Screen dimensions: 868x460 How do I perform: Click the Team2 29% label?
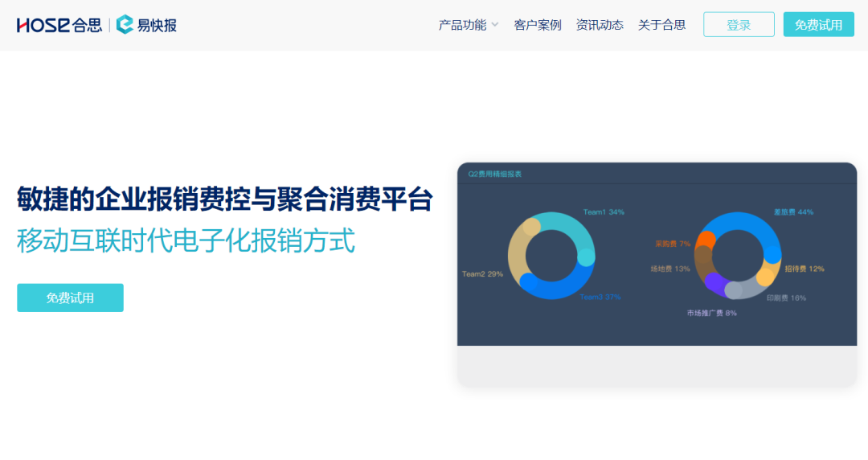[x=482, y=273]
